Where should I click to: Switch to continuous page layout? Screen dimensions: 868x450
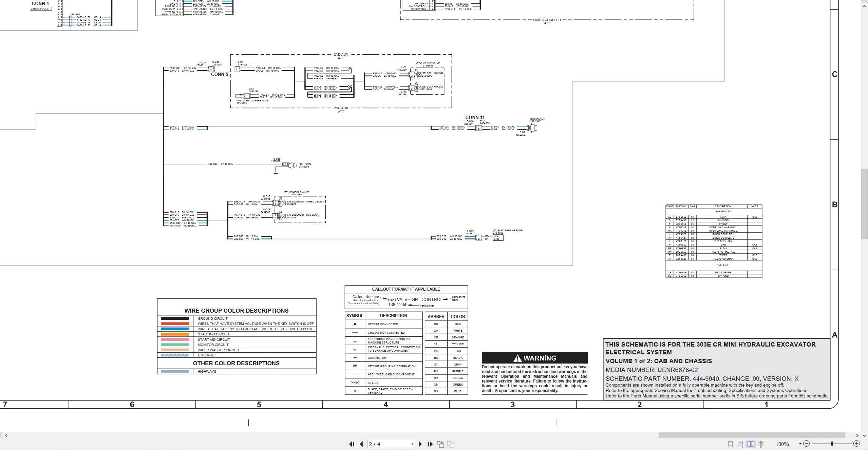click(x=740, y=444)
